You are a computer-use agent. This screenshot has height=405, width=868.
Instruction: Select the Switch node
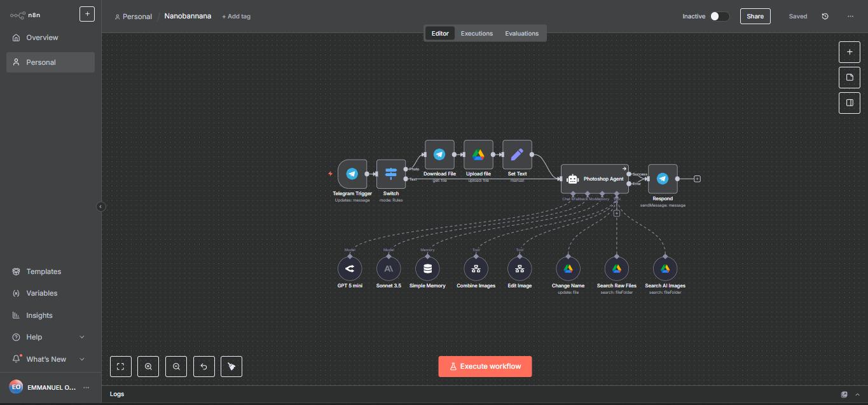pyautogui.click(x=391, y=174)
